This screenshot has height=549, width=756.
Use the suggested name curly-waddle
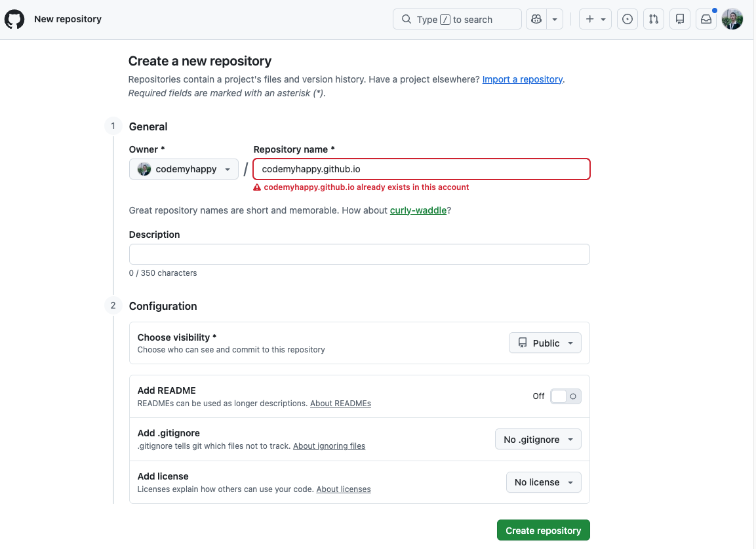click(x=418, y=210)
